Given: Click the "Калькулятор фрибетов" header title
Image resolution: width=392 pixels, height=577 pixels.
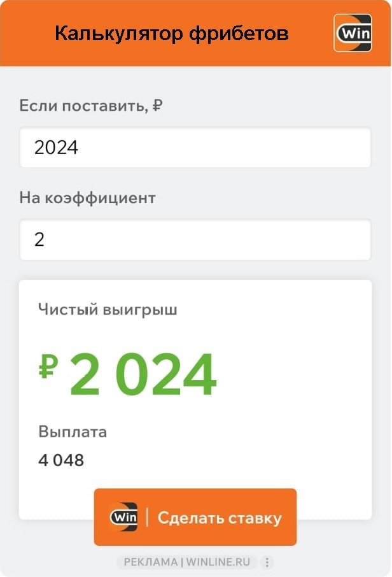Looking at the screenshot, I should (x=171, y=33).
